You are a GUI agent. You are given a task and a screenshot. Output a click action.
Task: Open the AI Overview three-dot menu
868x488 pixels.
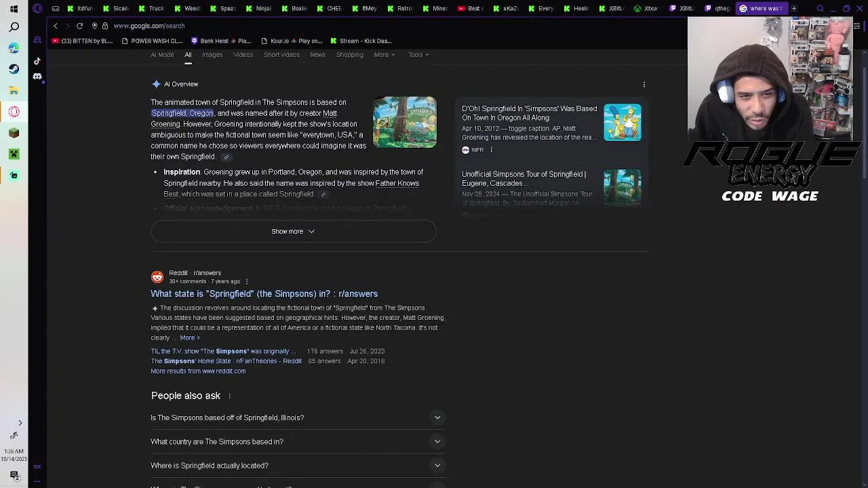point(644,85)
